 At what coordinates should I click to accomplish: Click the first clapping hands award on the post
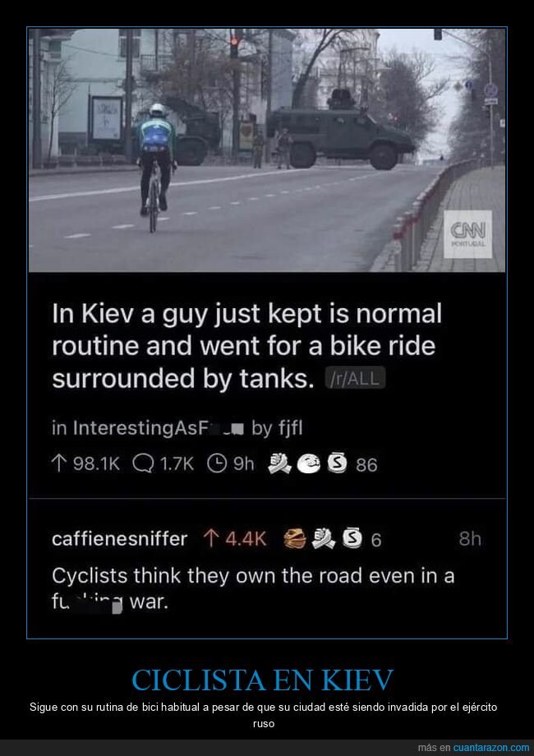click(x=279, y=463)
